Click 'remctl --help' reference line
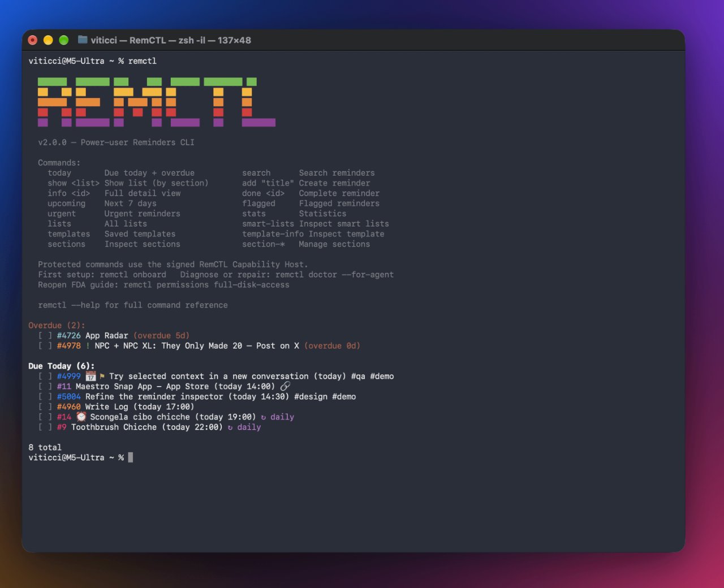Screen dimensions: 724x588 point(133,305)
